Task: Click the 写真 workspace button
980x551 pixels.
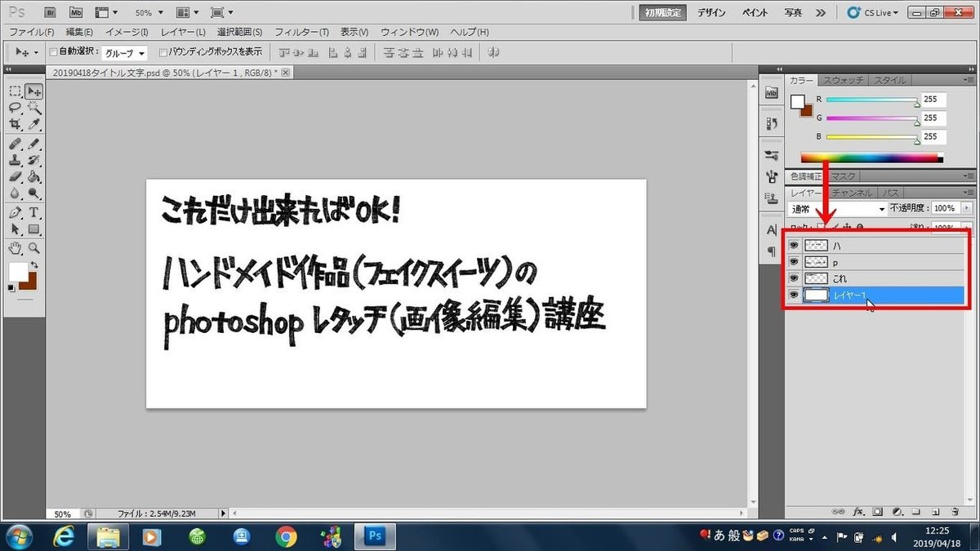Action: [x=793, y=12]
